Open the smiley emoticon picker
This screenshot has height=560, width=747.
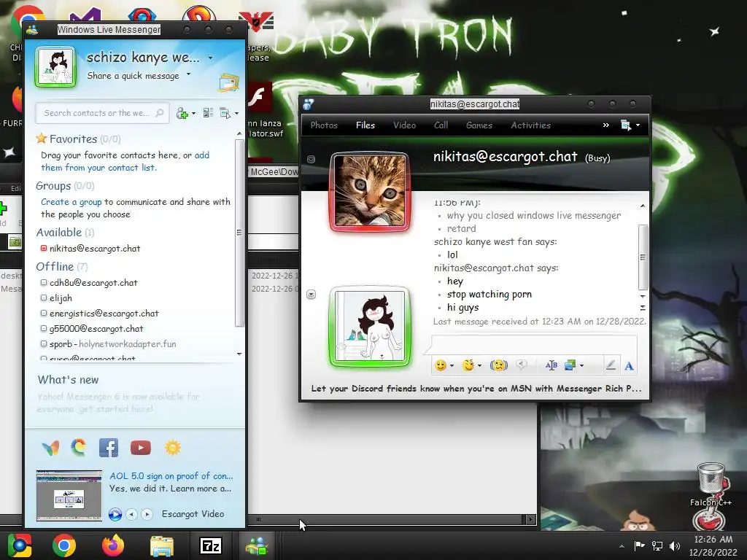(x=441, y=365)
